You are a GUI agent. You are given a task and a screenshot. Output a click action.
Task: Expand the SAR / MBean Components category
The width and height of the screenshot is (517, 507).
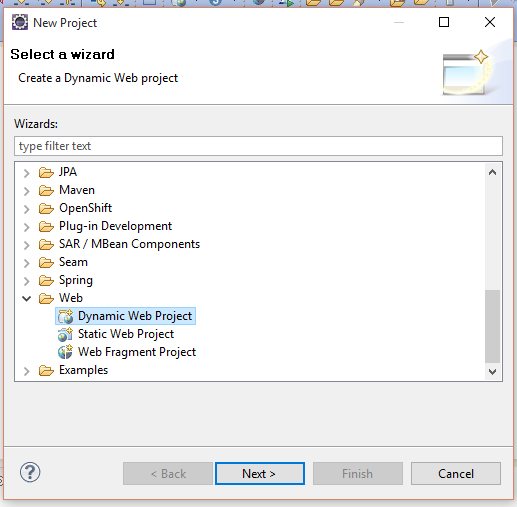pyautogui.click(x=27, y=245)
